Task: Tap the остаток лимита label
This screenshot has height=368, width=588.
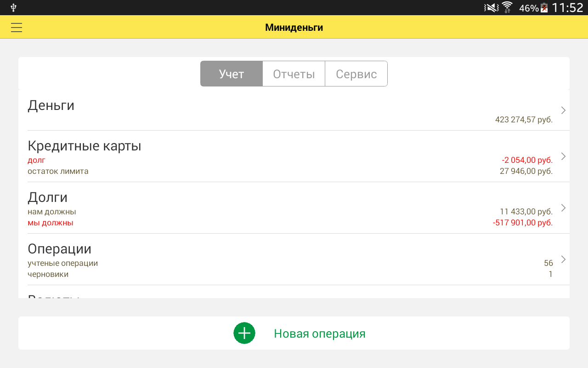Action: (58, 171)
